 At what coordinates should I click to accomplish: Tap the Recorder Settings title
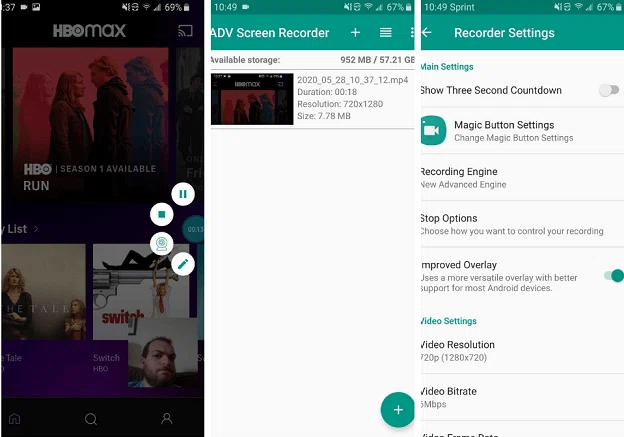tap(504, 33)
